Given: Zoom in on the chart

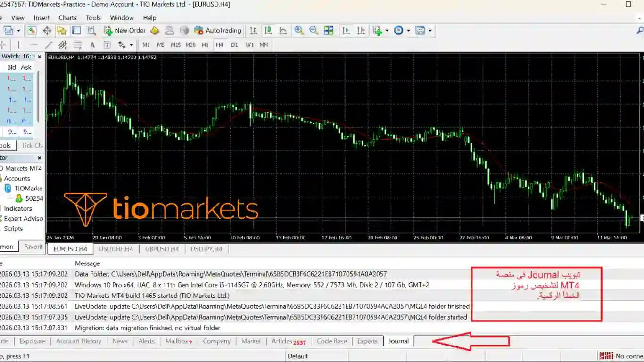Looking at the screenshot, I should (x=299, y=31).
